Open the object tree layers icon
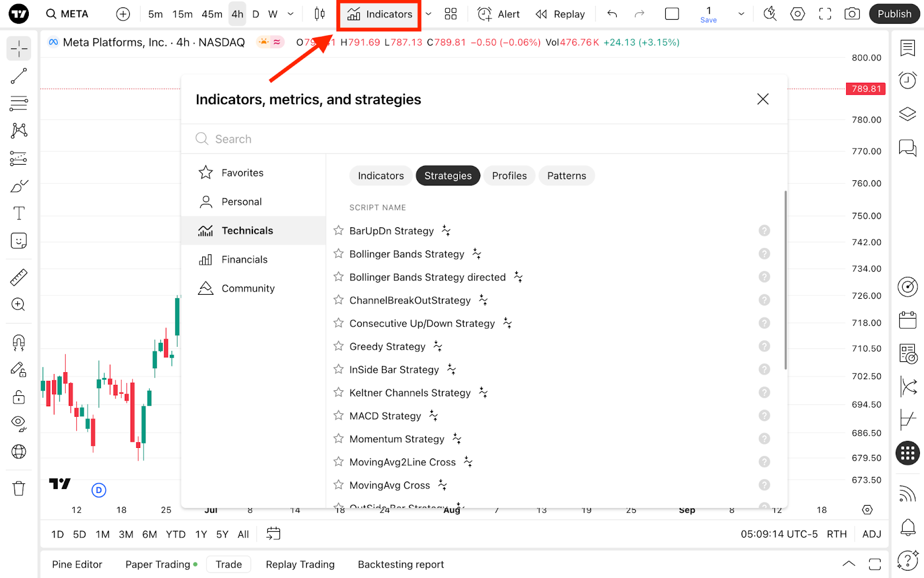This screenshot has width=924, height=578. click(x=908, y=114)
